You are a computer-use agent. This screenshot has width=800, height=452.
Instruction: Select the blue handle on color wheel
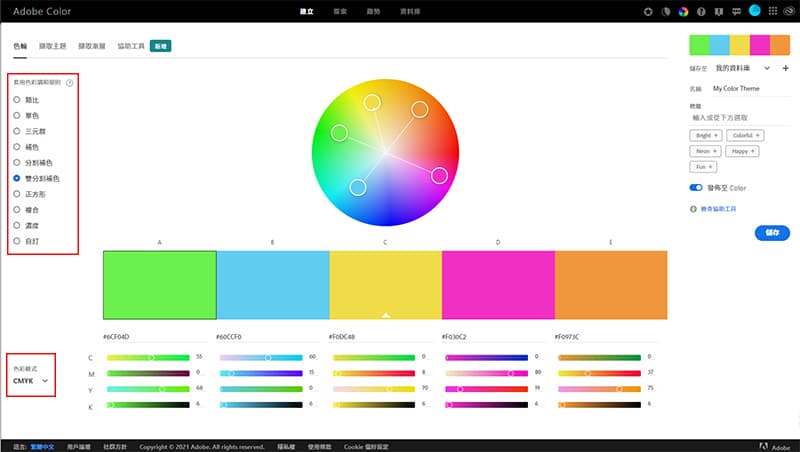(x=358, y=187)
